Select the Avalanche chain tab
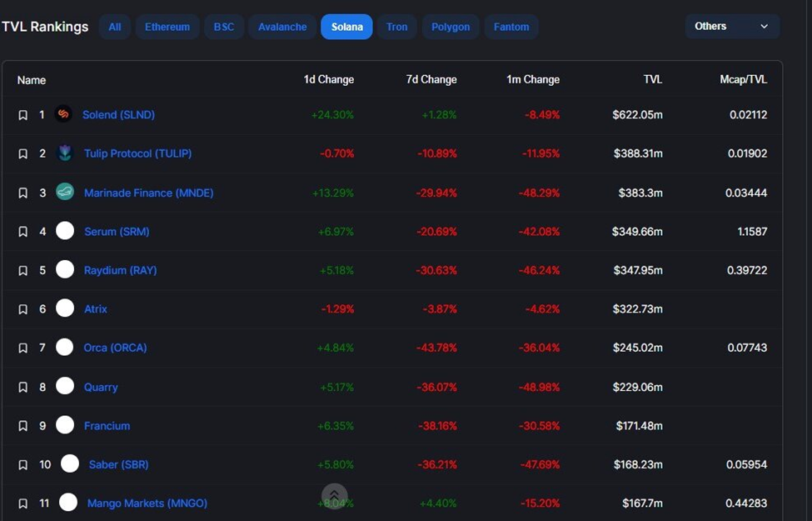The height and width of the screenshot is (521, 812). click(x=282, y=27)
